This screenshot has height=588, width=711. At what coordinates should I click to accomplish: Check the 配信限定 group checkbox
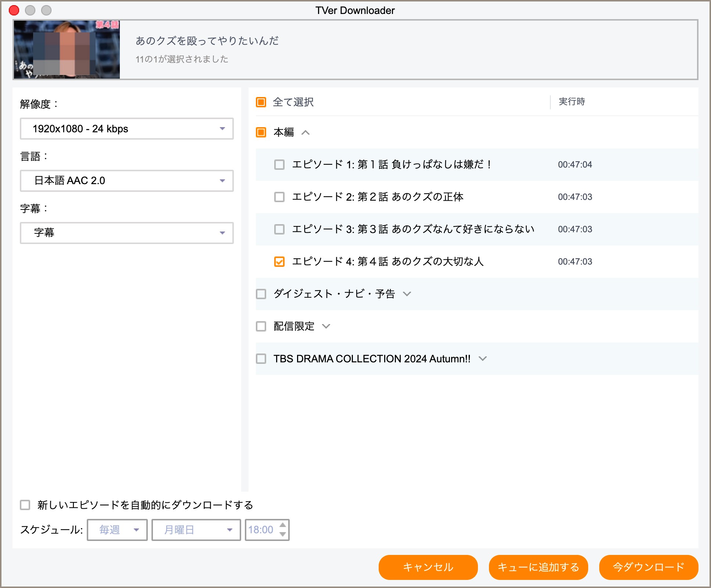click(261, 326)
